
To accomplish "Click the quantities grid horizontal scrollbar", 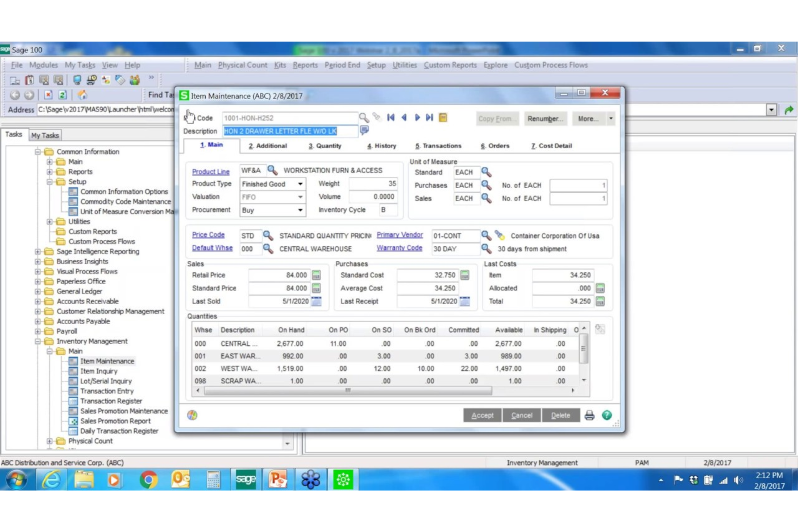I will pyautogui.click(x=348, y=390).
